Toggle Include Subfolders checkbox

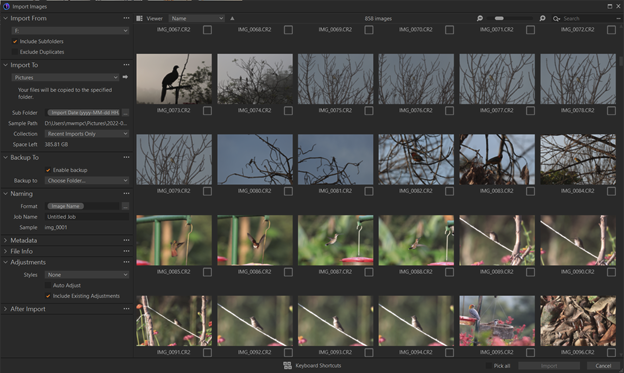(15, 41)
